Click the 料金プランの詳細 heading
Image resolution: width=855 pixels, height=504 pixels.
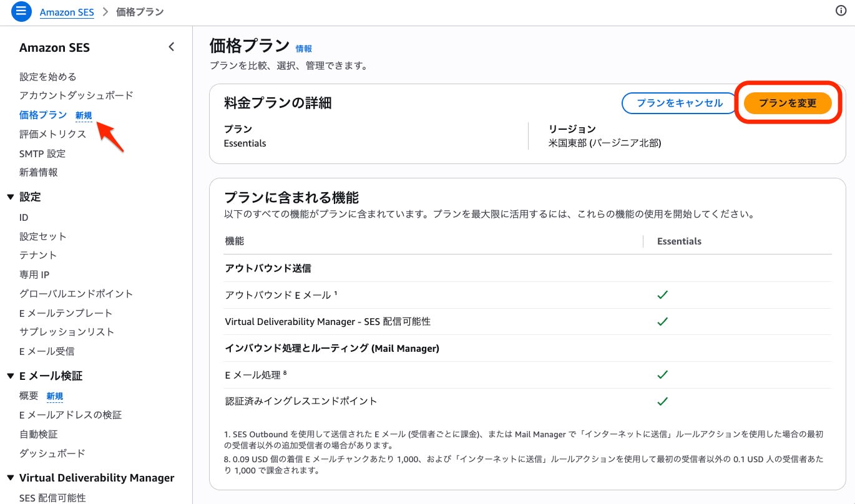tap(278, 103)
